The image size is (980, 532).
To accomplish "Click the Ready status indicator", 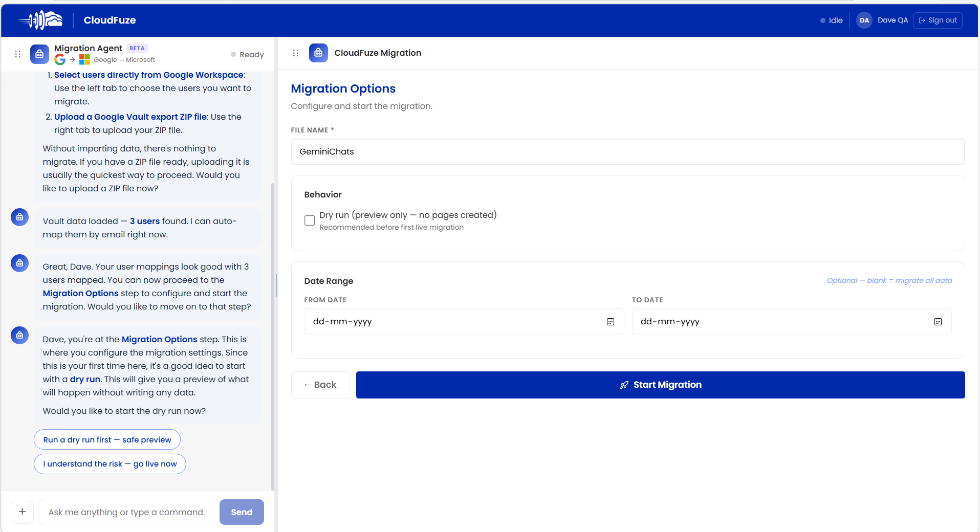I will coord(247,55).
